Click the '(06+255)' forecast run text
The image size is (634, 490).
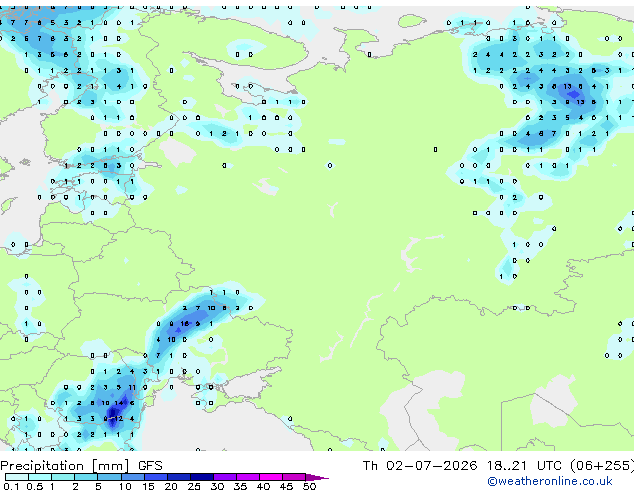(x=602, y=466)
